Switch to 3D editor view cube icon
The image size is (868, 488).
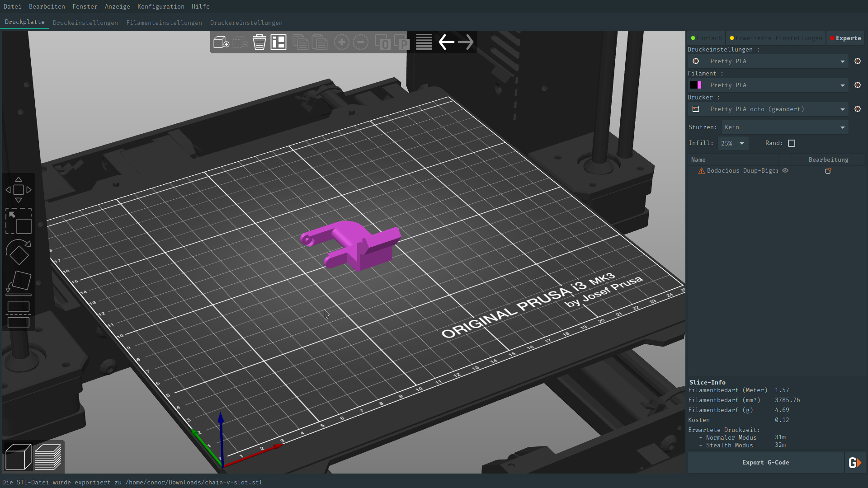tap(18, 457)
